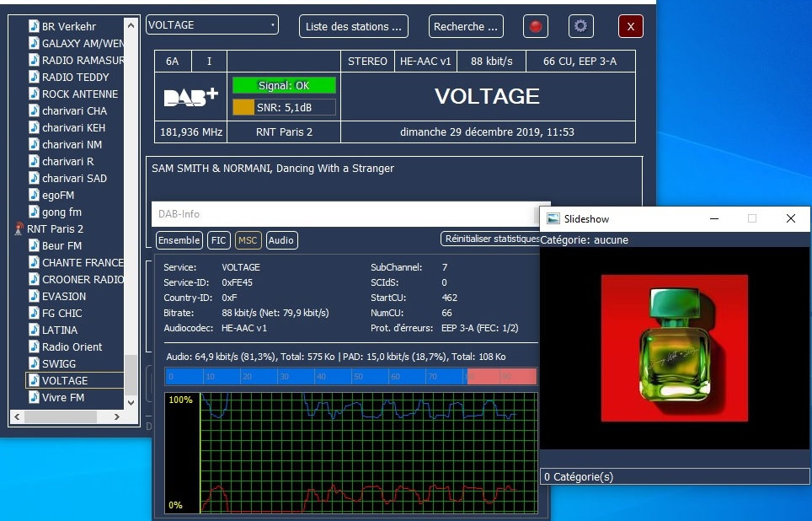This screenshot has width=812, height=521.
Task: Click the VOLTAGE station title text
Action: pos(487,96)
